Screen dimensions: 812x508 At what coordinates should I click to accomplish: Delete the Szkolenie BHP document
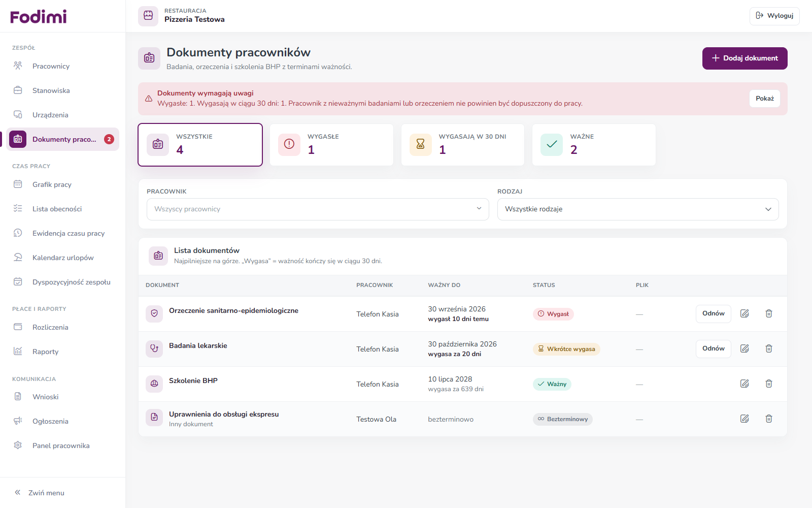click(x=769, y=384)
